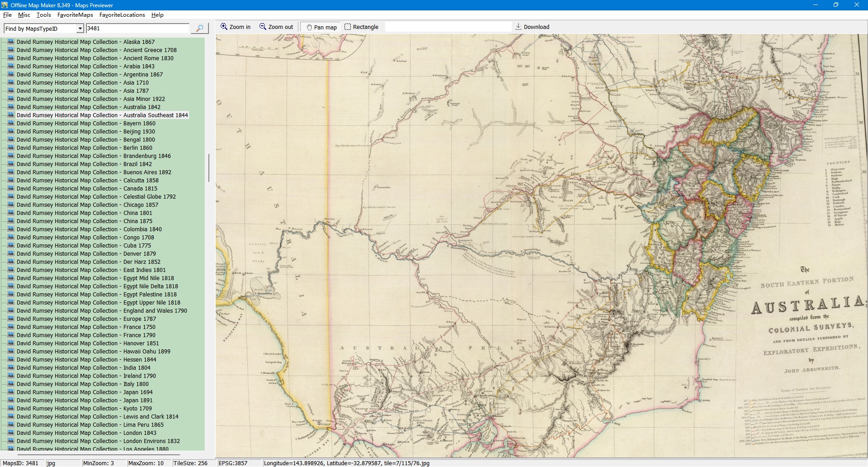868x467 pixels.
Task: Click the Download arrow icon
Action: (519, 27)
